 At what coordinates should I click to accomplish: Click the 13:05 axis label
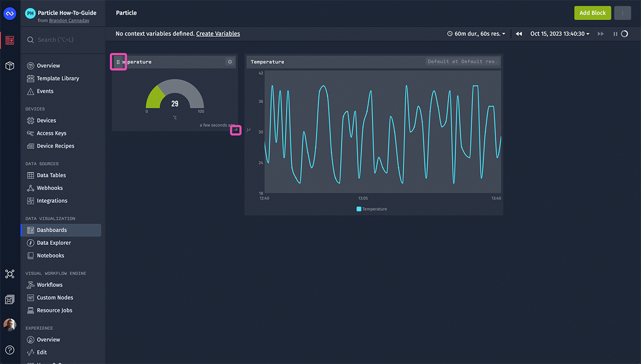click(363, 199)
